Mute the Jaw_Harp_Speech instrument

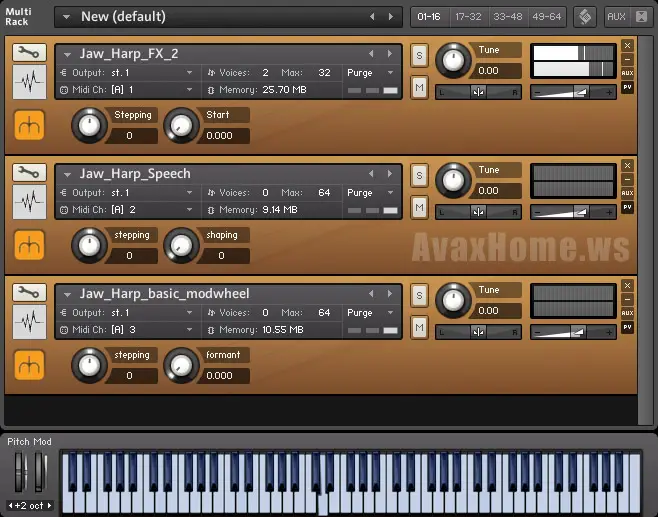click(419, 207)
